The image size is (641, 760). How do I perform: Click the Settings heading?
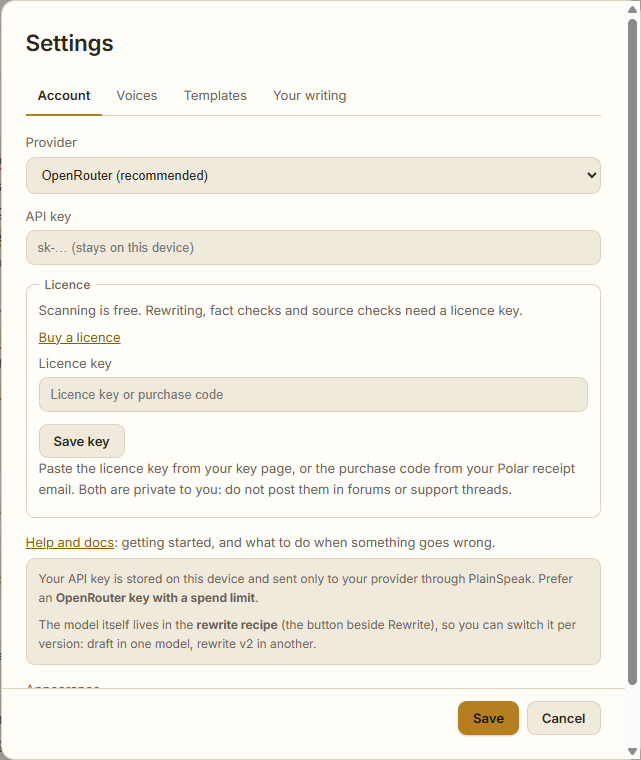coord(69,43)
